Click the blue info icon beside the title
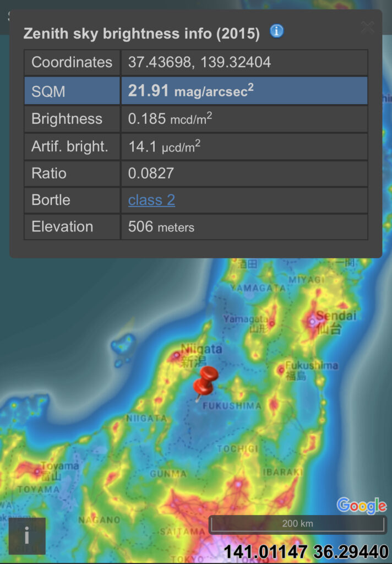The height and width of the screenshot is (564, 392). (x=276, y=31)
